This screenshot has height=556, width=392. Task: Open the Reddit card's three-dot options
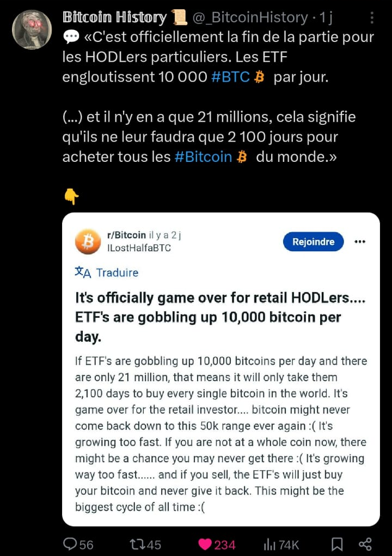click(360, 241)
